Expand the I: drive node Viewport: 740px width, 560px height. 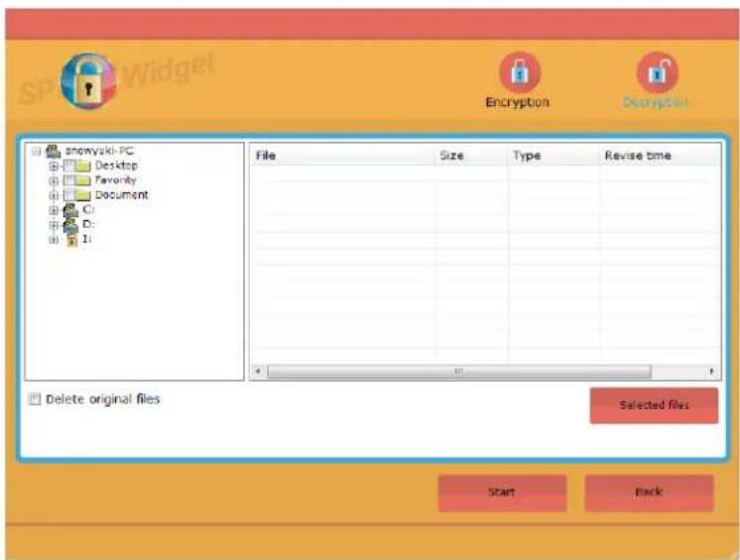(54, 241)
